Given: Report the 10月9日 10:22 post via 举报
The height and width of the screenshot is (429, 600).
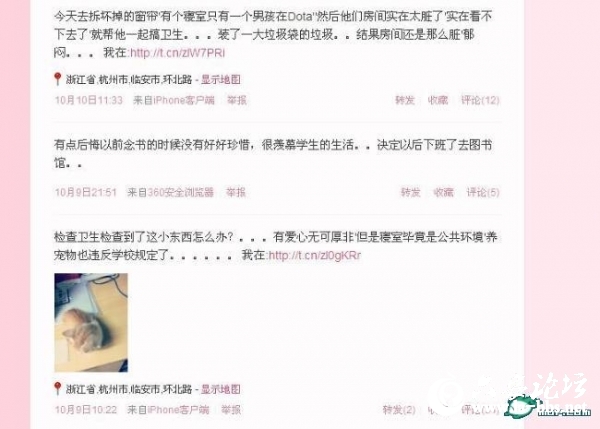Looking at the screenshot, I should (x=231, y=410).
